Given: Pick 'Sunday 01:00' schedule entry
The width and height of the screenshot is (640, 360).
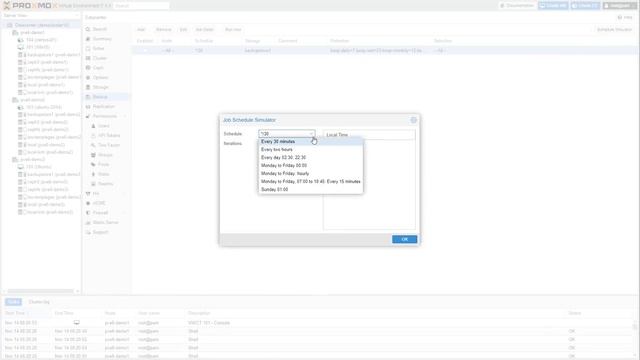Looking at the screenshot, I should tap(311, 189).
